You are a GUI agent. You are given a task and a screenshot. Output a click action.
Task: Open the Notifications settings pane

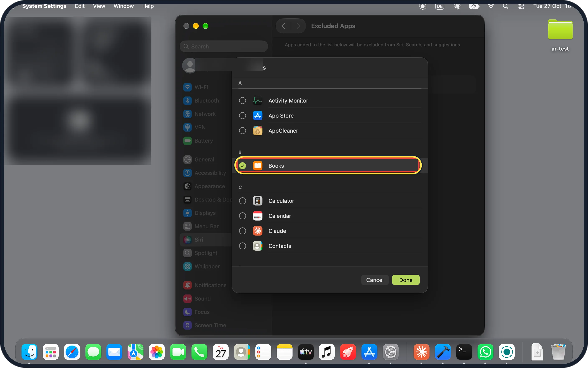[x=205, y=285]
